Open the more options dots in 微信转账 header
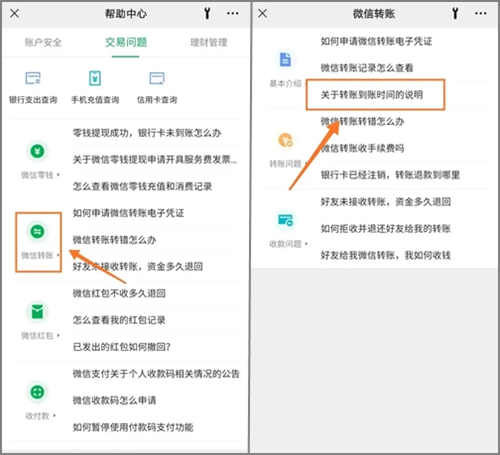The width and height of the screenshot is (500, 455). tap(480, 14)
